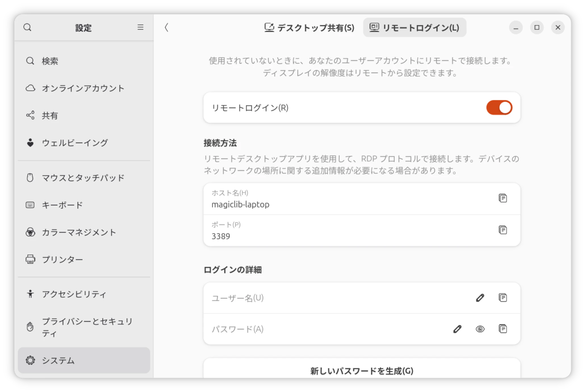Open キーボード settings
Image resolution: width=585 pixels, height=392 pixels.
click(x=84, y=205)
